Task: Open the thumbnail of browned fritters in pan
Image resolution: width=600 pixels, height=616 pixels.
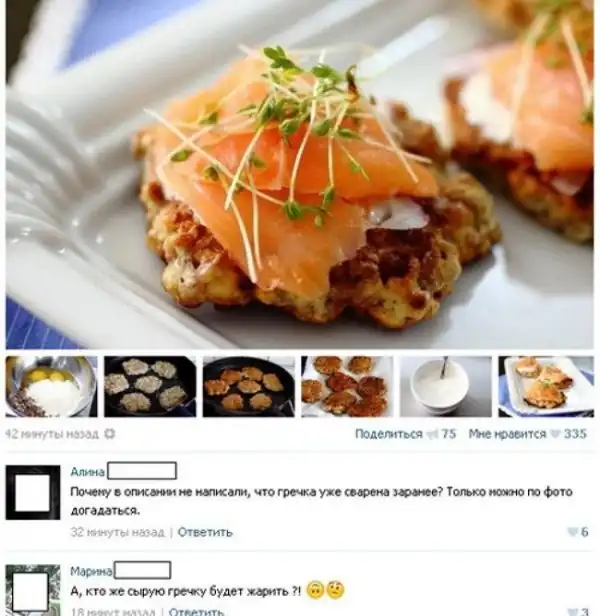Action: 249,387
